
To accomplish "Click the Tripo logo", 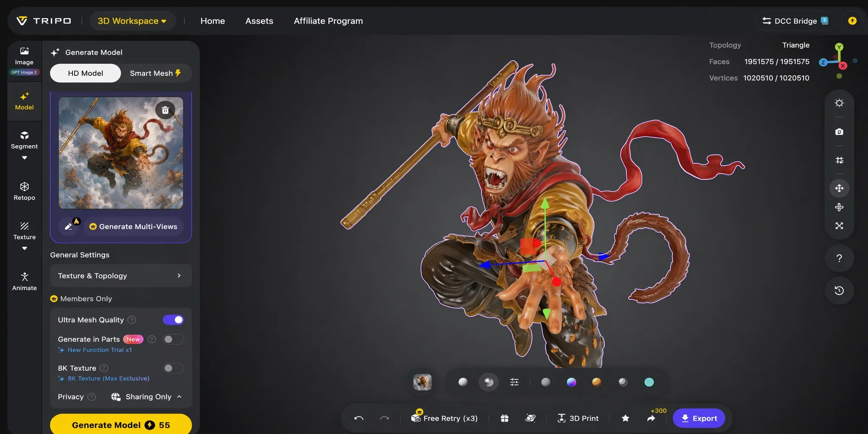I will point(44,21).
